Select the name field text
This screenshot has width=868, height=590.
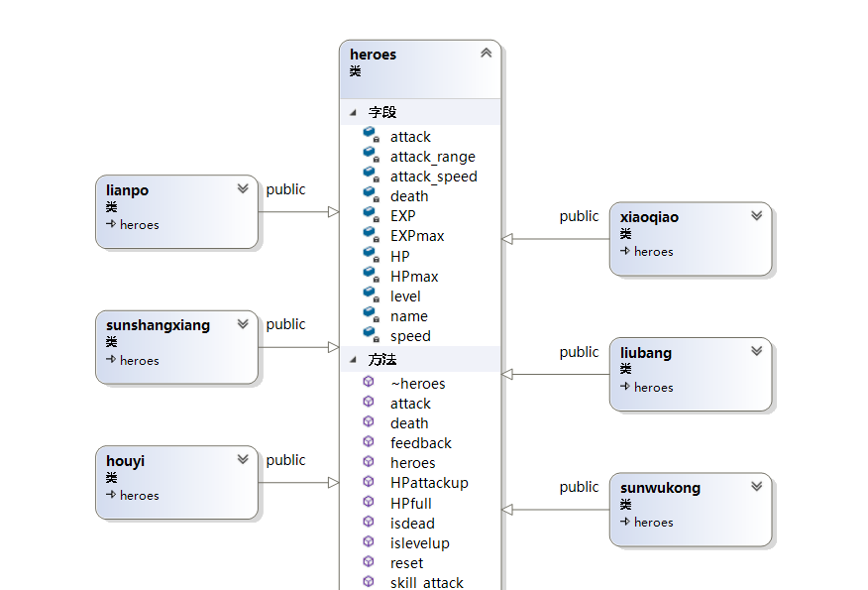pyautogui.click(x=408, y=317)
